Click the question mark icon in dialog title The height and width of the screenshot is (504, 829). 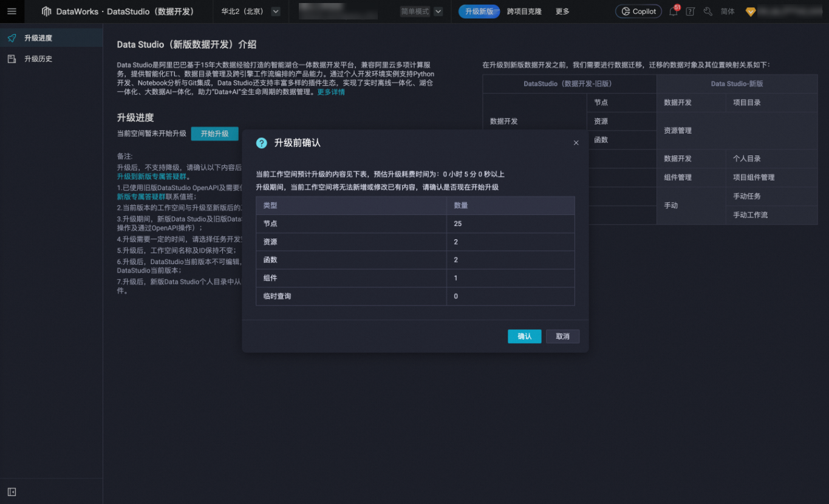click(x=262, y=143)
